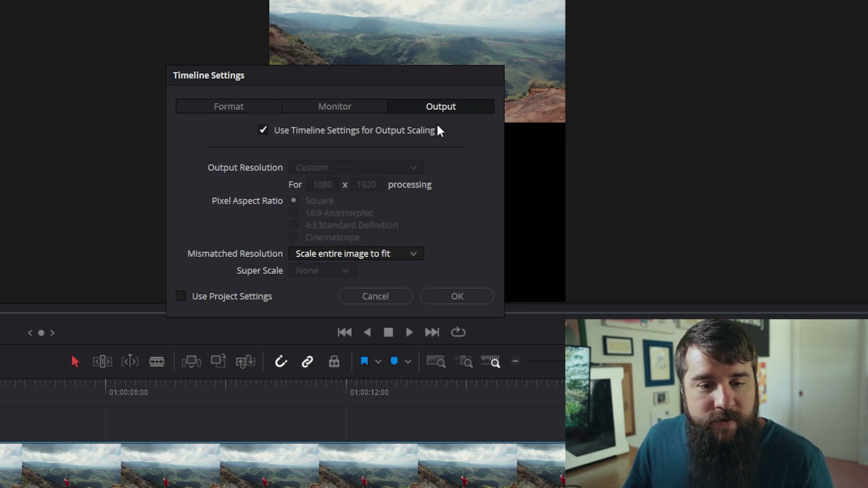Viewport: 868px width, 488px height.
Task: Switch to the Monitor tab
Action: coord(335,106)
